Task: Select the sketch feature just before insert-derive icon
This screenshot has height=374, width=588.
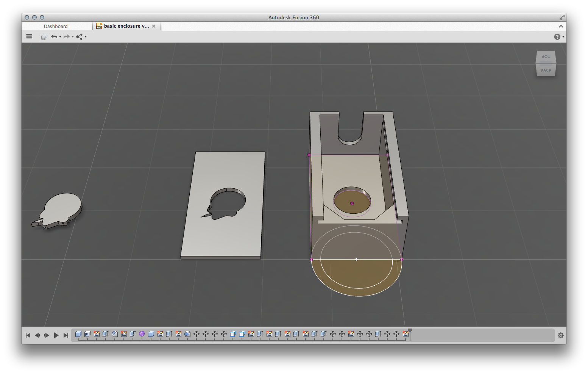Action: click(178, 334)
